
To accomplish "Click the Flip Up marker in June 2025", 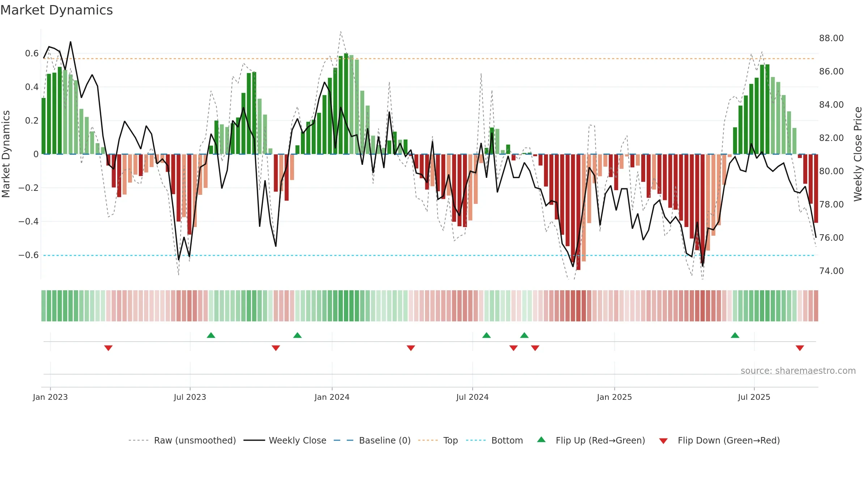I will click(735, 335).
